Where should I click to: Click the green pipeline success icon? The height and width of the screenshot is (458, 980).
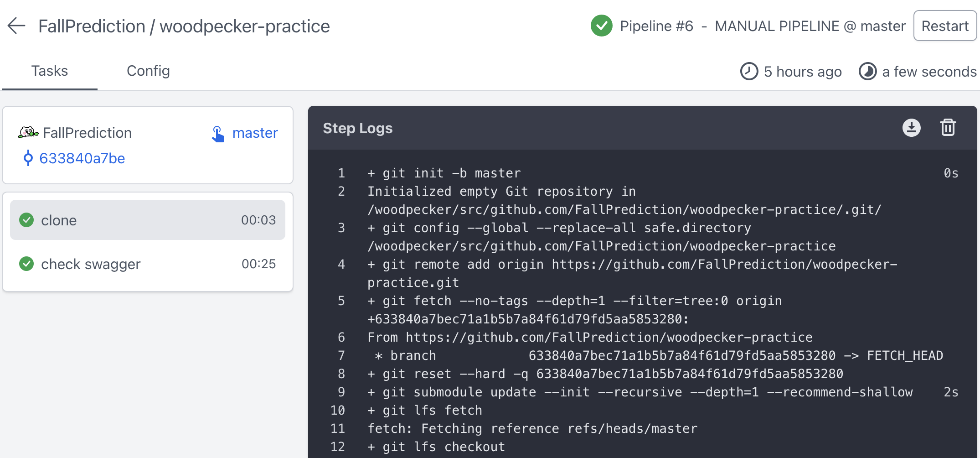point(601,26)
